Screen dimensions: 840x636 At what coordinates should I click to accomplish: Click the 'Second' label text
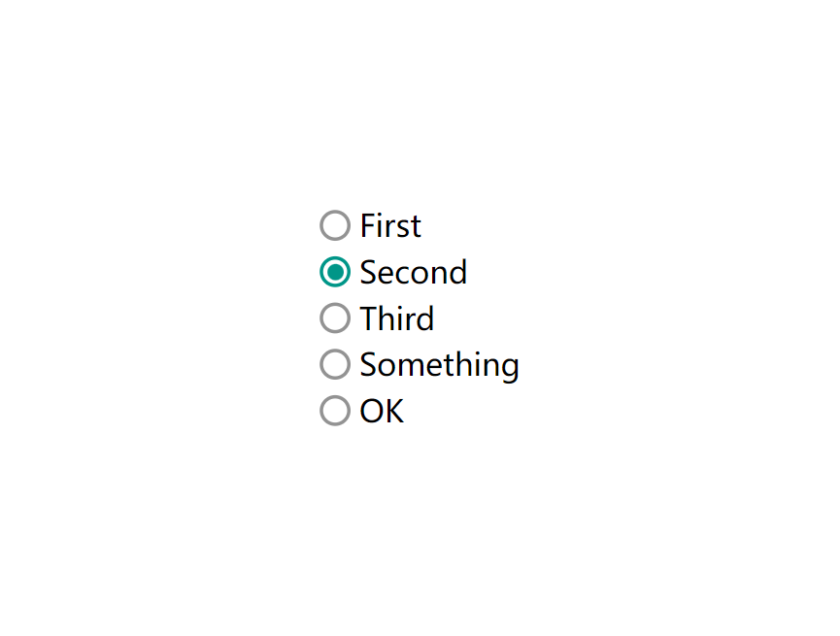413,272
